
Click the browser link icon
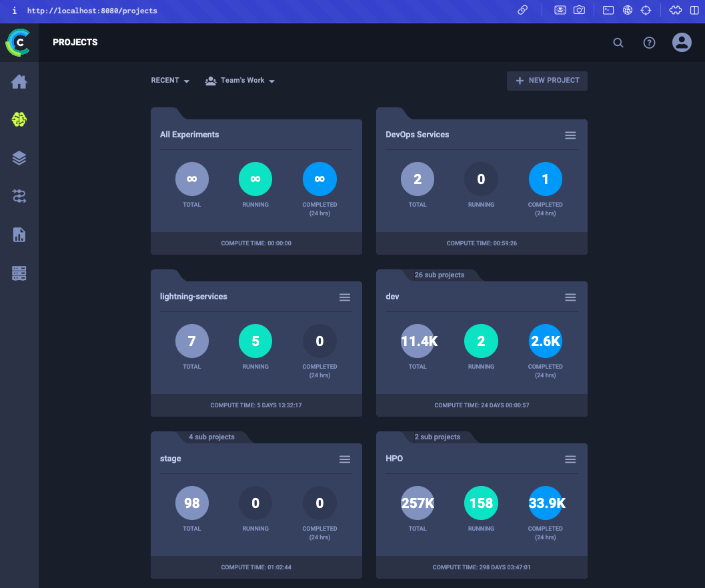click(522, 10)
